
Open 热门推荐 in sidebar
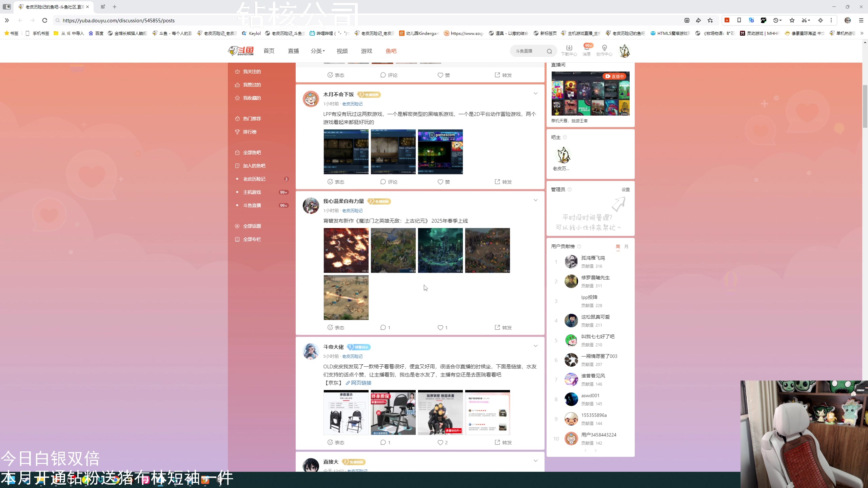pyautogui.click(x=252, y=119)
